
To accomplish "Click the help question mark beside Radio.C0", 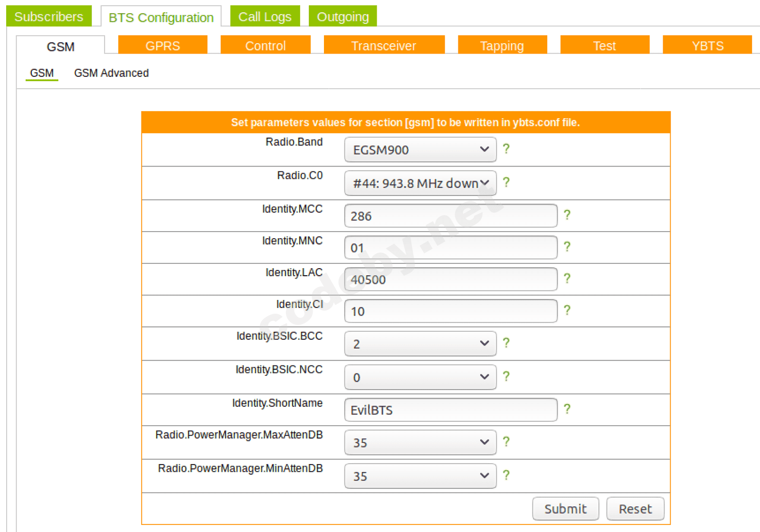I will point(506,182).
